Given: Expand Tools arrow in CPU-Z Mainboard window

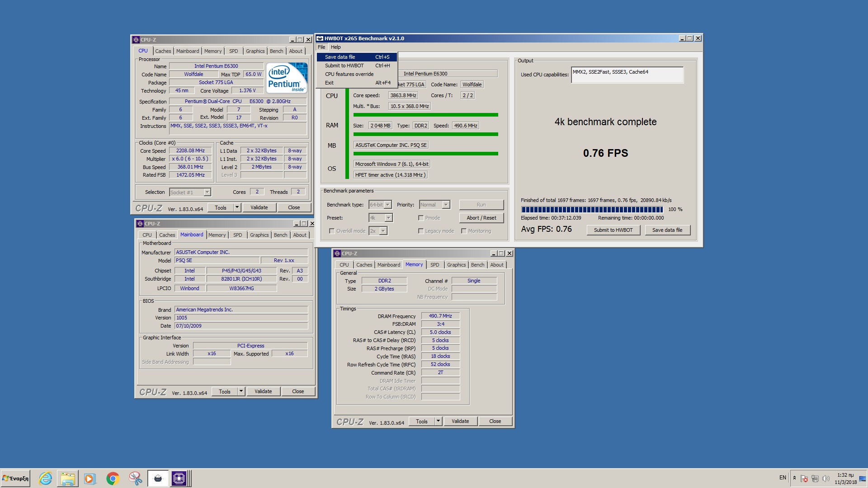Looking at the screenshot, I should (x=241, y=391).
